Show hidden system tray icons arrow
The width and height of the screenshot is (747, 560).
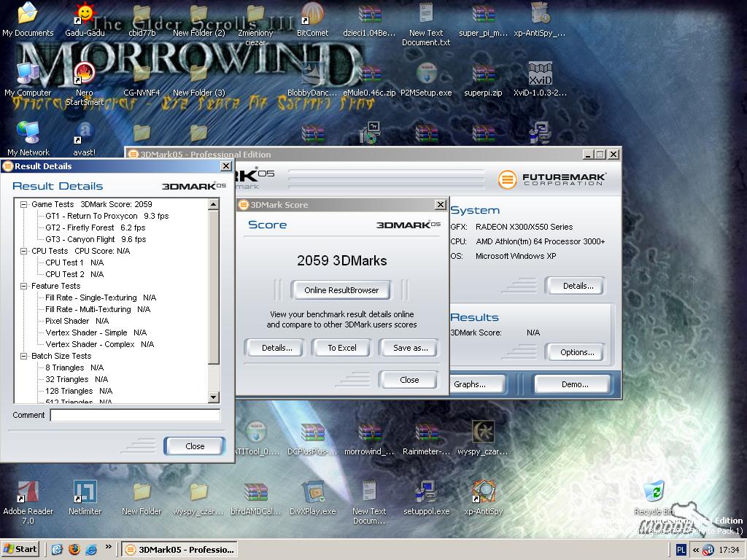[695, 550]
